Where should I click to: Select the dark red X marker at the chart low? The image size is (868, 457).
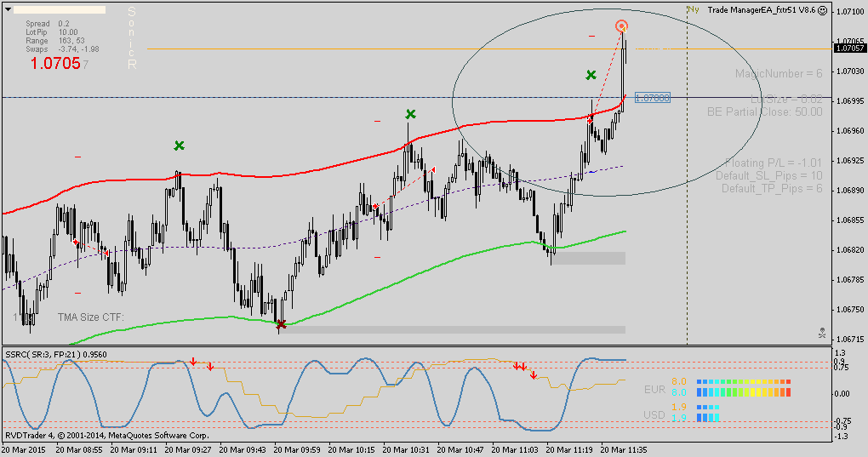pyautogui.click(x=281, y=325)
